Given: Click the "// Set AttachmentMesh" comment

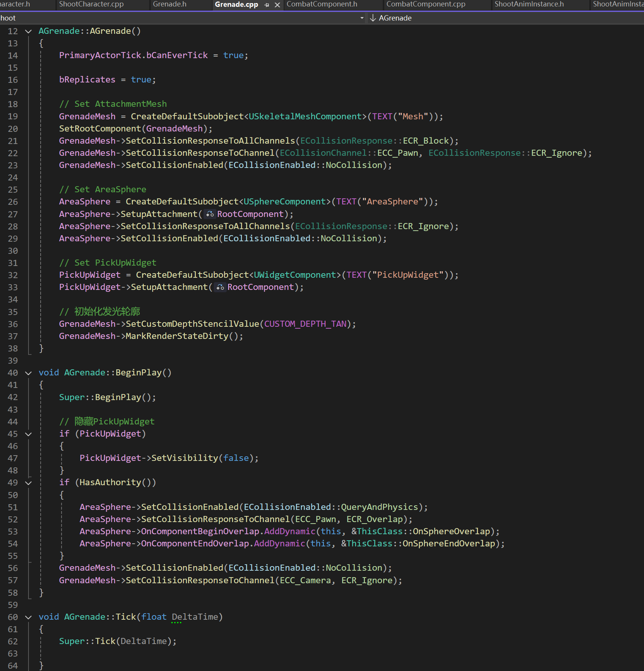Looking at the screenshot, I should click(113, 104).
